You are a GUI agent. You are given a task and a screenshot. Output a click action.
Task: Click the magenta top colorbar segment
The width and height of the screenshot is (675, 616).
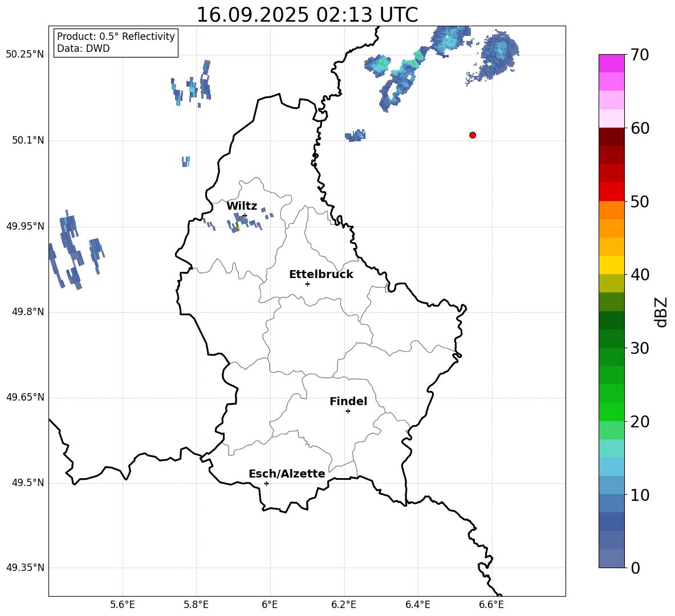tap(611, 64)
